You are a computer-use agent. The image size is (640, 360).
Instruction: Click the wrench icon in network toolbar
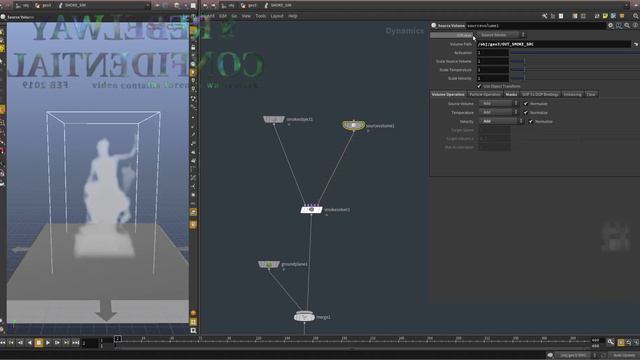[544, 16]
